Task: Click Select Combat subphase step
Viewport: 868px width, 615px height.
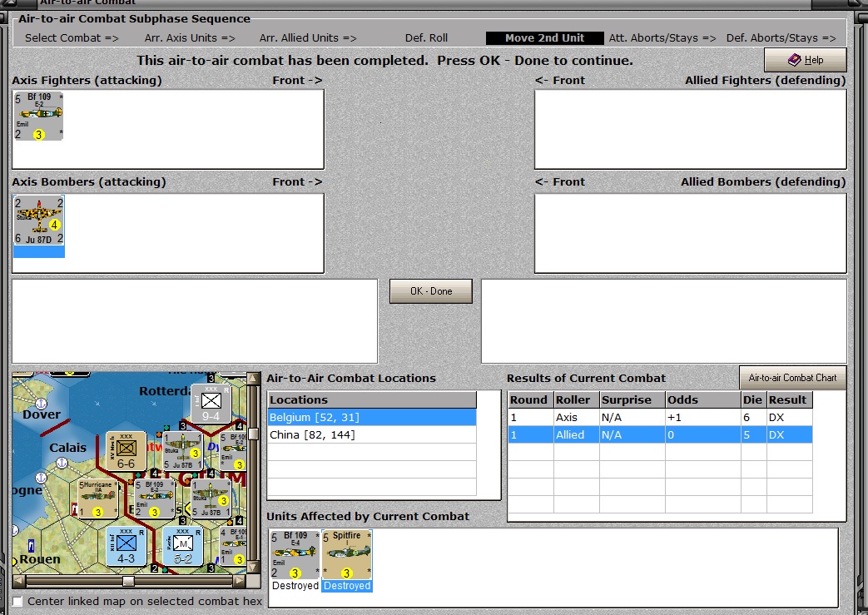Action: [x=72, y=38]
